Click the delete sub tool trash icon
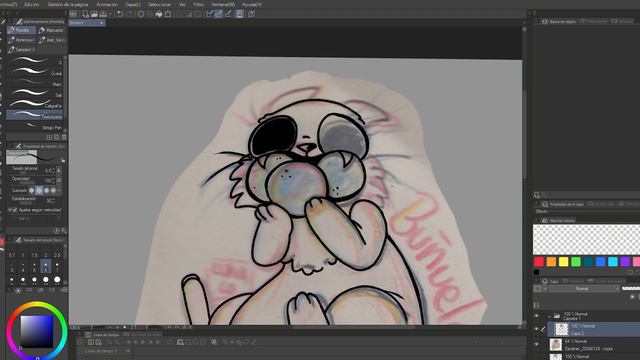640x360 pixels. 64,137
